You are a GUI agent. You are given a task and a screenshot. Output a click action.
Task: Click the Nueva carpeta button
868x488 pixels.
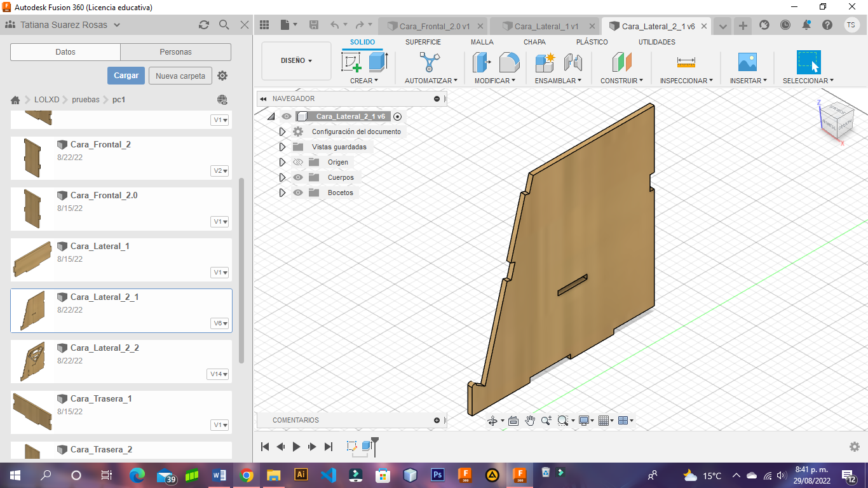coord(180,76)
